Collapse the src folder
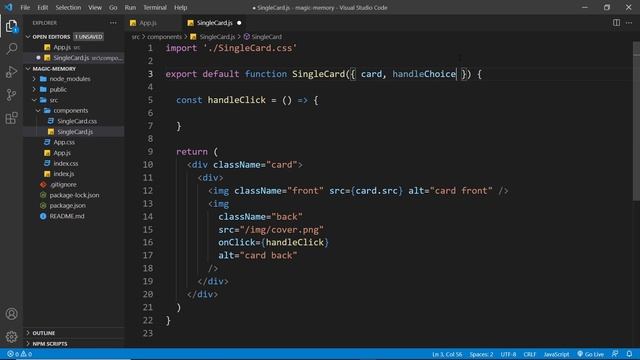 34,100
